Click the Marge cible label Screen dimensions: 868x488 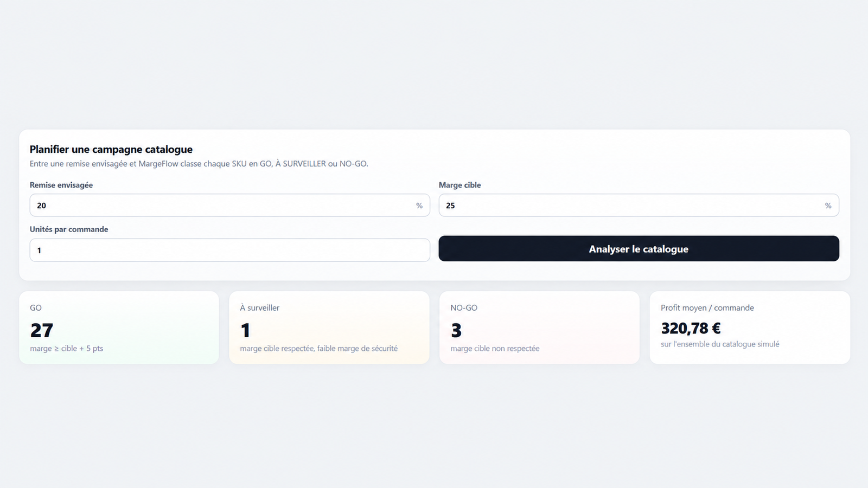tap(460, 185)
